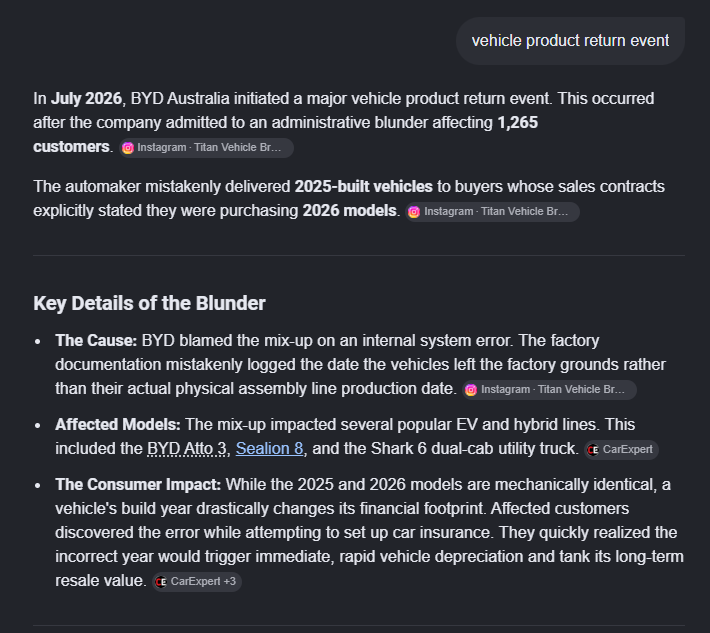
Task: Click the CarExpert logo in the "+3" chip
Action: pyautogui.click(x=161, y=582)
